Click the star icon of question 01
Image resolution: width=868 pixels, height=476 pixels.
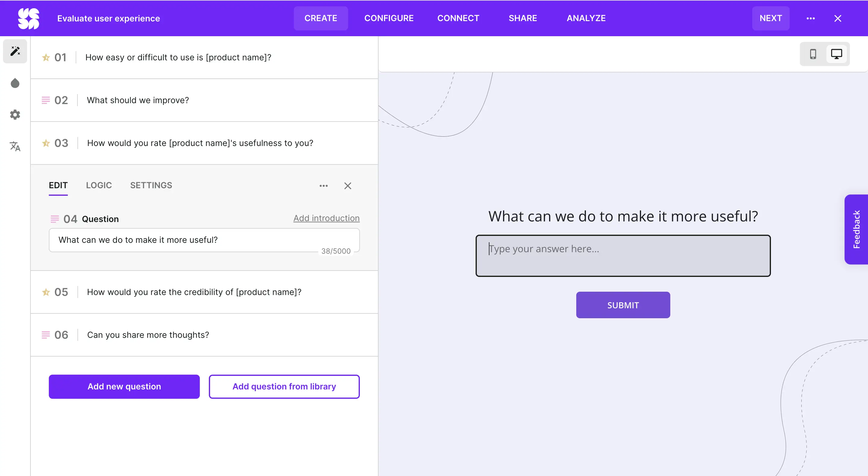coord(46,57)
